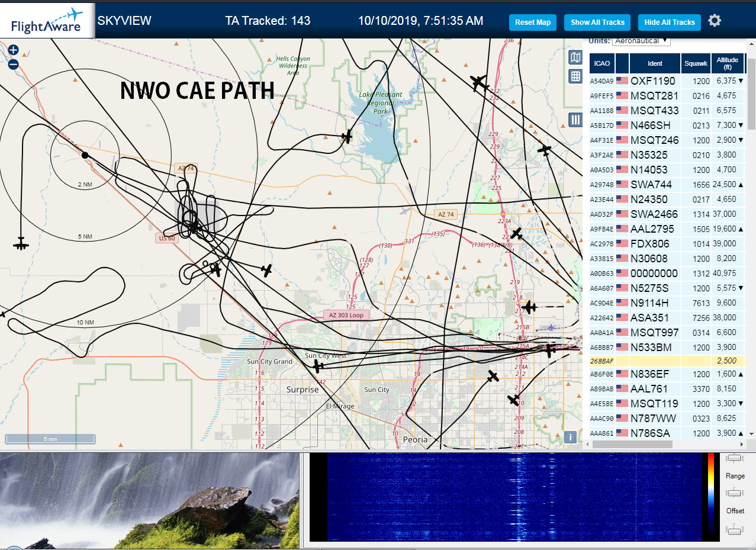Select the N5275S aircraft row

(667, 288)
